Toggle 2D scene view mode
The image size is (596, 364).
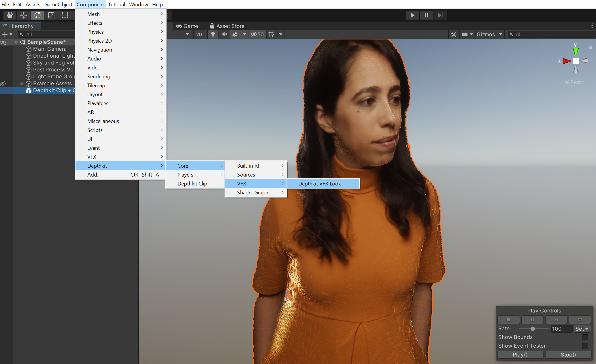[x=199, y=34]
